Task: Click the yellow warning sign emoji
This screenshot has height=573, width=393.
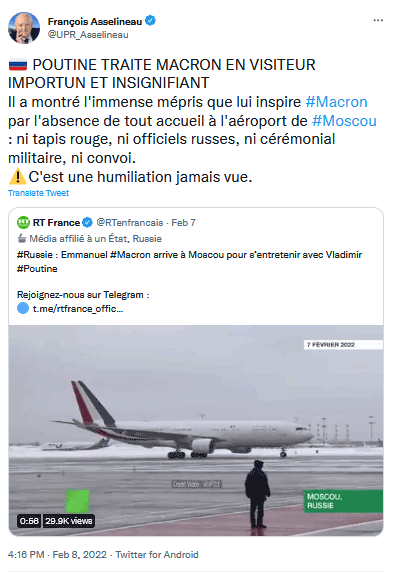Action: click(18, 177)
